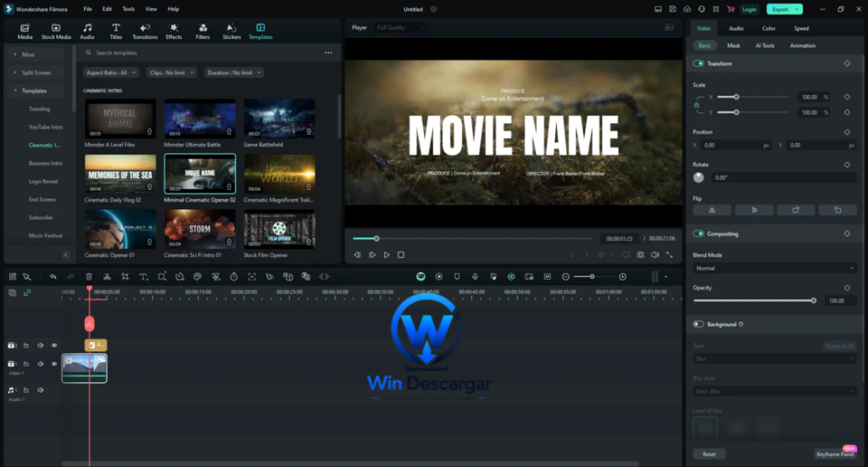Toggle the Transform switch
The height and width of the screenshot is (467, 868).
pos(698,64)
